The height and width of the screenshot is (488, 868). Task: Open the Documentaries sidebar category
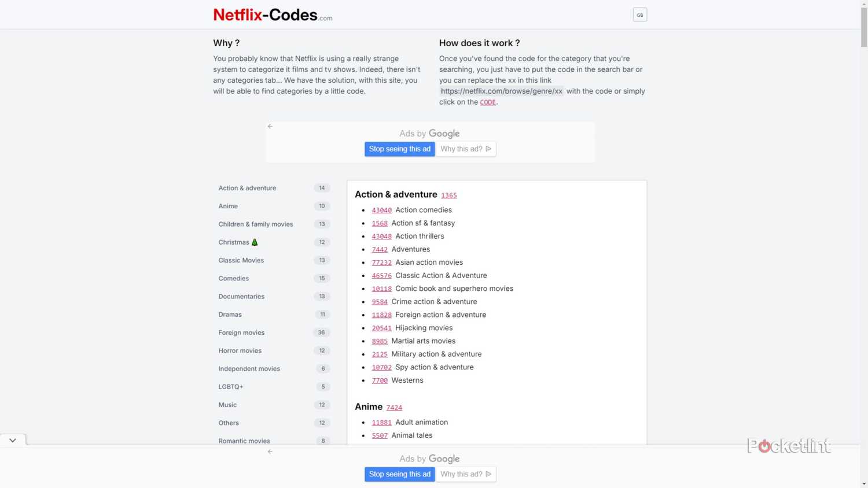click(x=241, y=296)
